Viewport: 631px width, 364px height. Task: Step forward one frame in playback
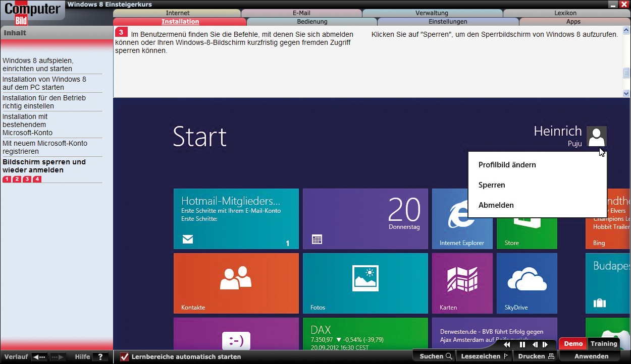click(545, 345)
